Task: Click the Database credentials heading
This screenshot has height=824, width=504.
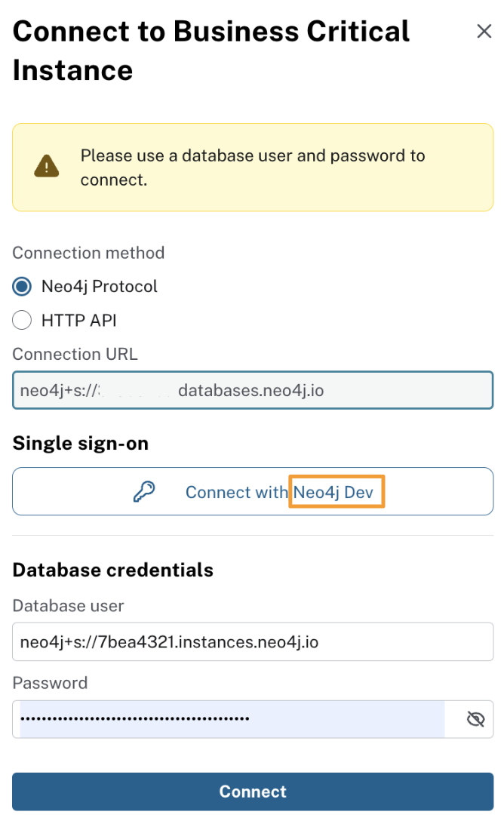Action: [x=113, y=570]
